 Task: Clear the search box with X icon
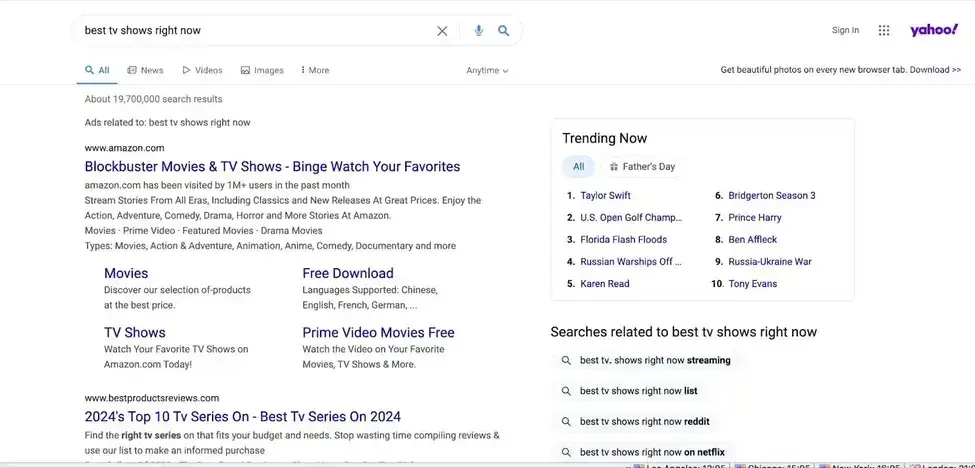tap(442, 30)
